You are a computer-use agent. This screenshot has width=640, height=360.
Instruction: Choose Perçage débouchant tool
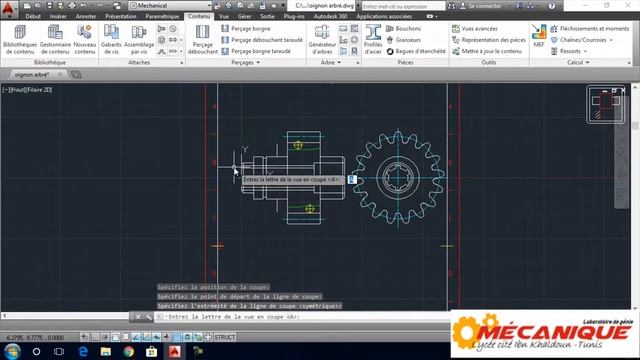[x=202, y=40]
